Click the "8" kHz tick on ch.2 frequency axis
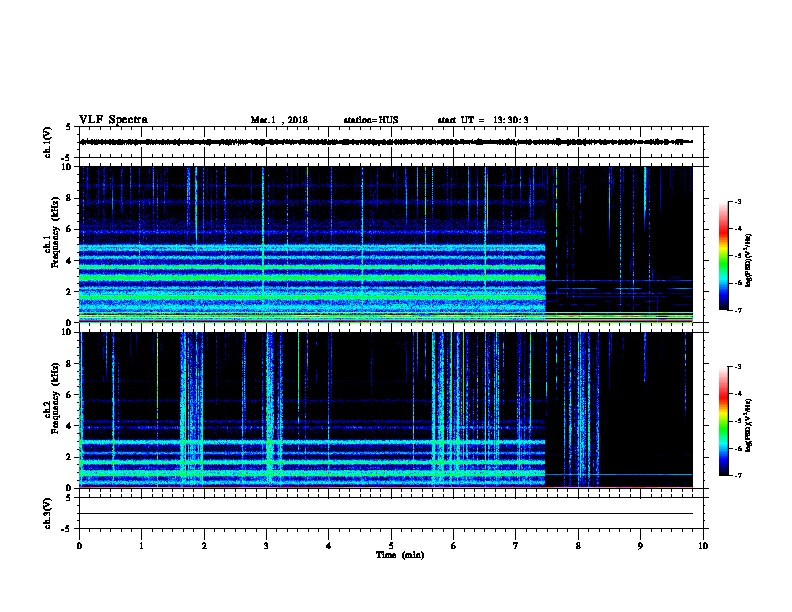This screenshot has width=792, height=612. [70, 364]
